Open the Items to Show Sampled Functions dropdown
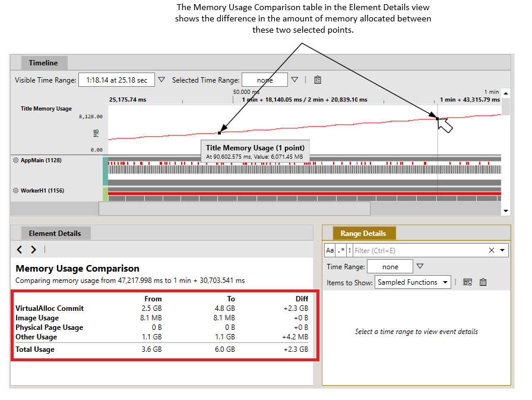532x400 pixels. [x=413, y=282]
